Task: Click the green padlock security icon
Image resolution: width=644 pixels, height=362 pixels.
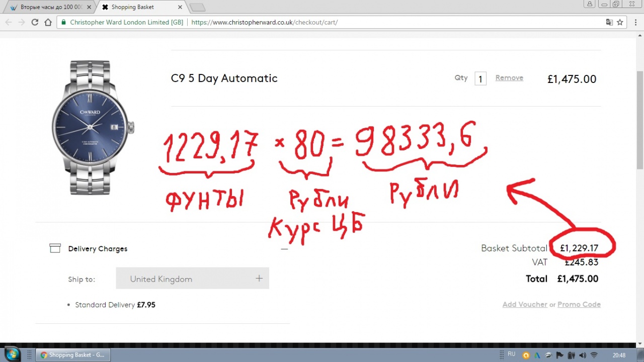Action: (63, 22)
